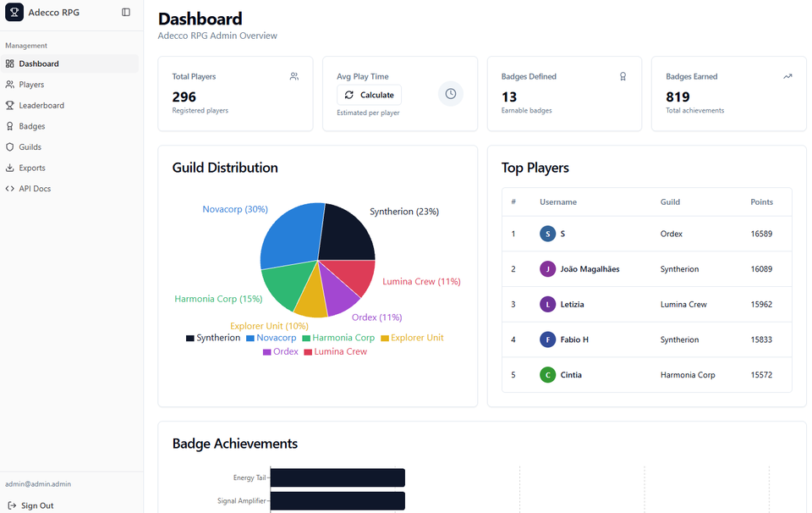This screenshot has width=812, height=513.
Task: Open the Guilds page
Action: click(69, 146)
